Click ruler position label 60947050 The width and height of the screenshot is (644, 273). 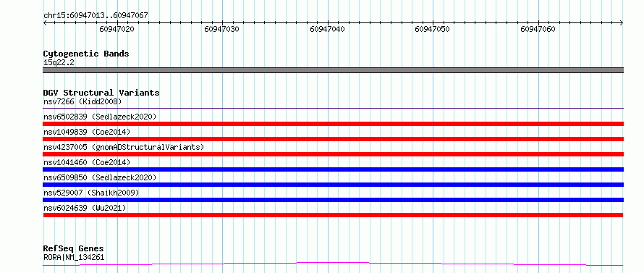tap(433, 29)
